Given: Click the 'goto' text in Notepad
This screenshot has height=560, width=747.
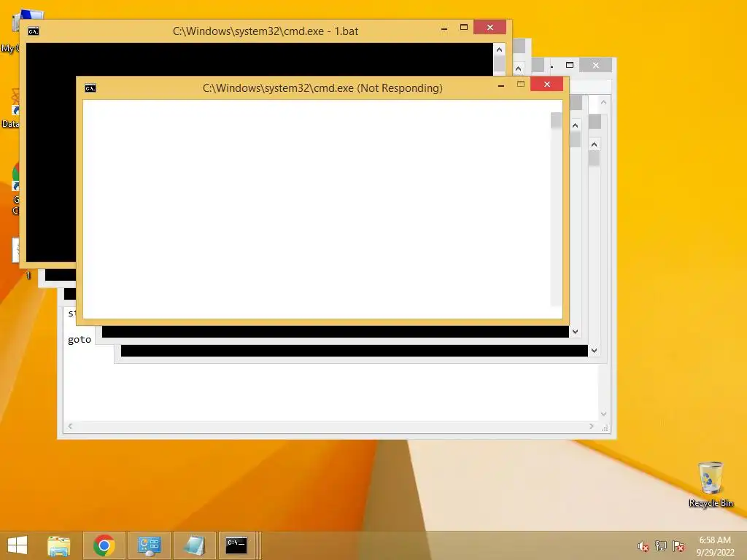Looking at the screenshot, I should click(79, 340).
